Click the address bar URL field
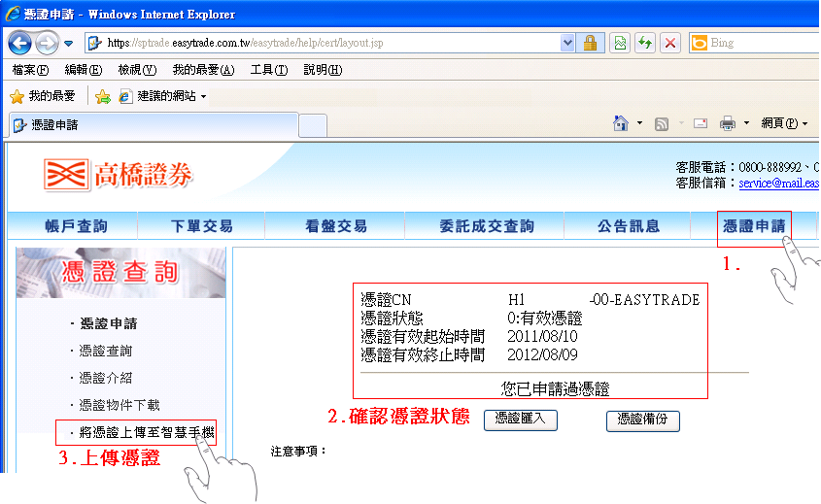 point(330,43)
